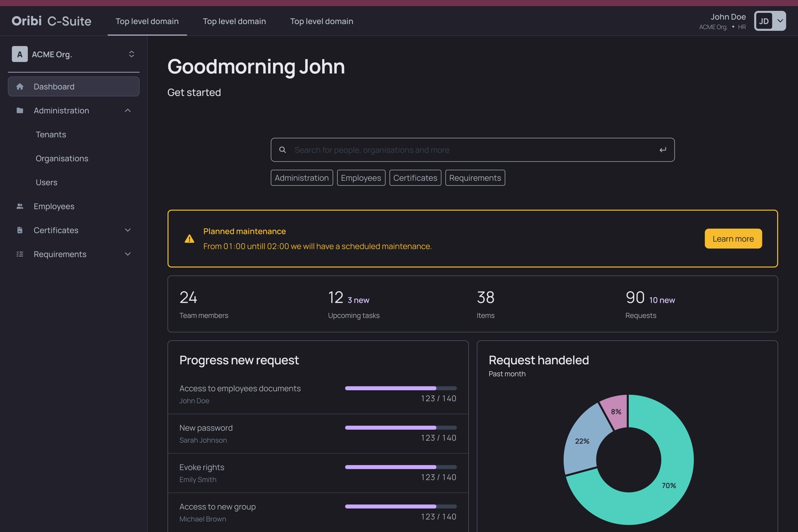This screenshot has height=532, width=798.
Task: Collapse the Administration sidebar section
Action: (128, 111)
